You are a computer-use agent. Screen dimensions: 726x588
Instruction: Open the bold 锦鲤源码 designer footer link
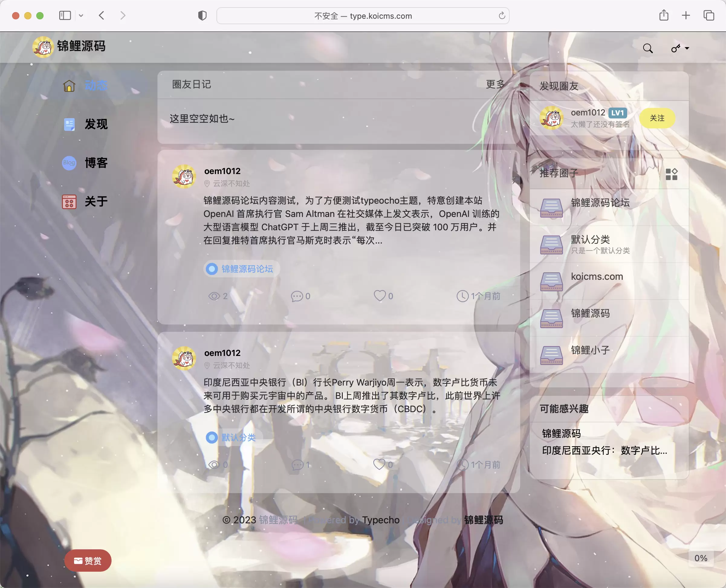(x=483, y=520)
